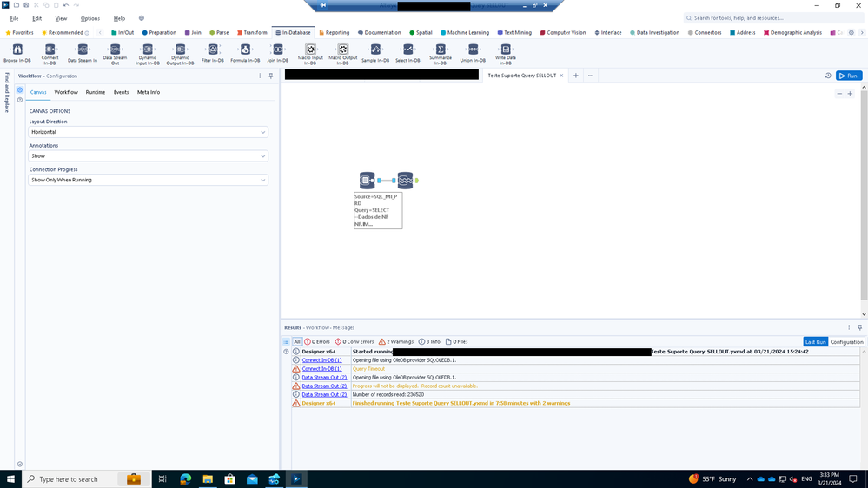Select the Macro Output In-DB tool
868x488 pixels.
(343, 54)
